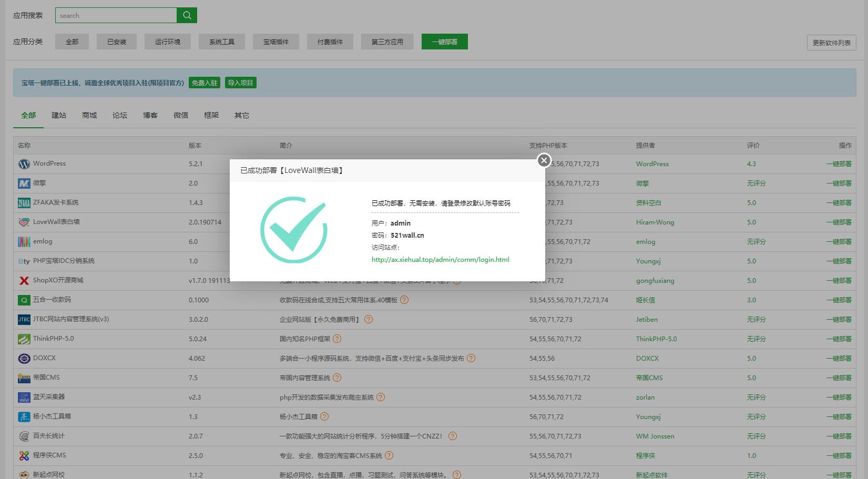
Task: Open help icon beside 百夫长统计 description
Action: click(x=453, y=436)
